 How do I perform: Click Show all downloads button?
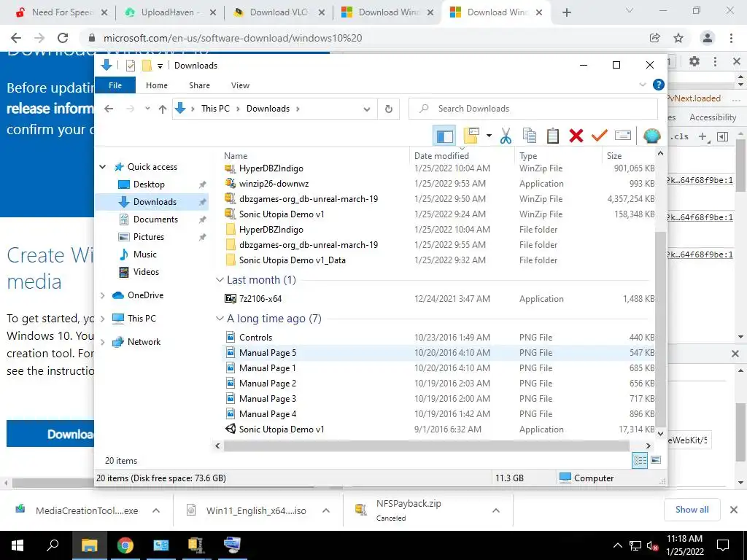pyautogui.click(x=692, y=510)
